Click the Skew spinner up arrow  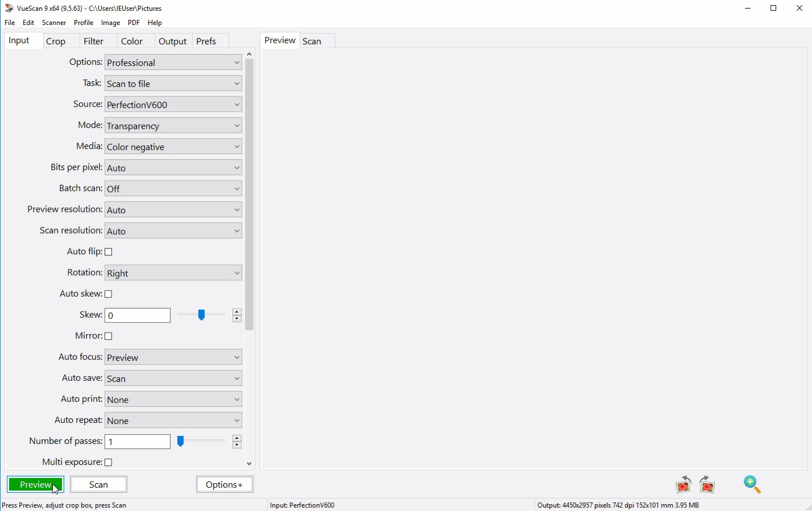click(x=237, y=312)
